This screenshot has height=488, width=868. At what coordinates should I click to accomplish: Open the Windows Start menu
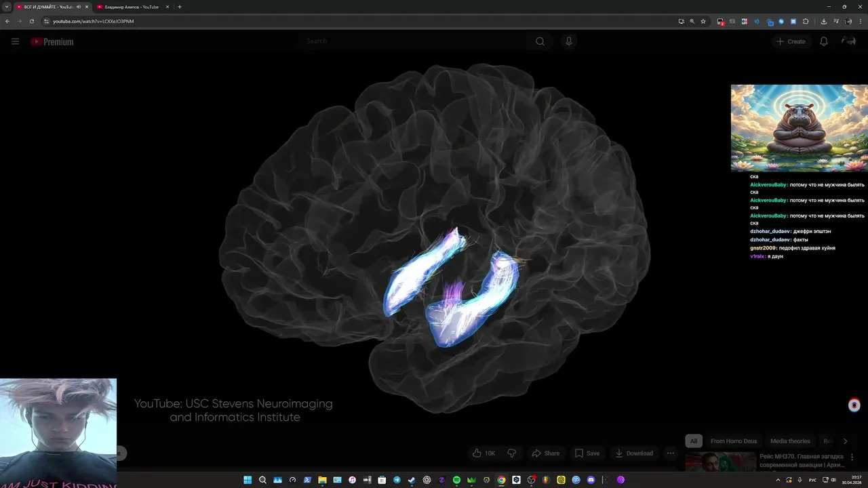pyautogui.click(x=248, y=480)
